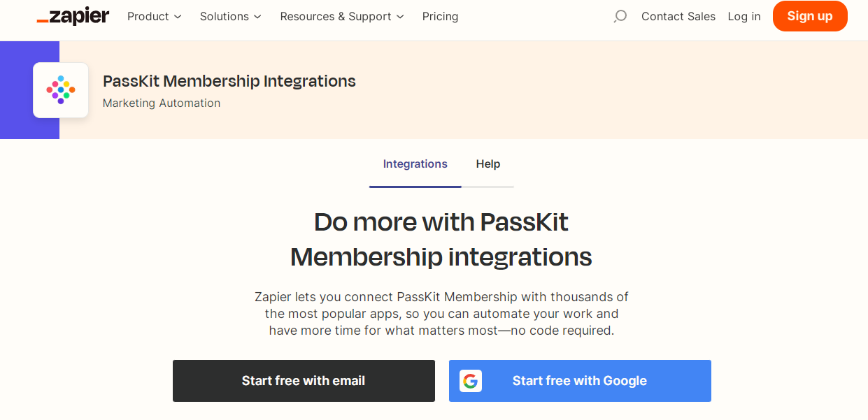Click the Zapier description paragraph
This screenshot has width=868, height=420.
coord(441,314)
